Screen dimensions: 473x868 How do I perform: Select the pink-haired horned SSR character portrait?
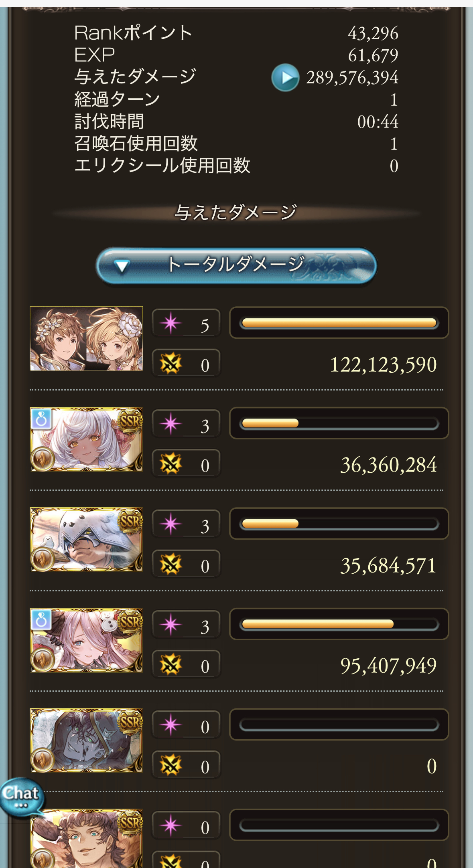pos(86,640)
